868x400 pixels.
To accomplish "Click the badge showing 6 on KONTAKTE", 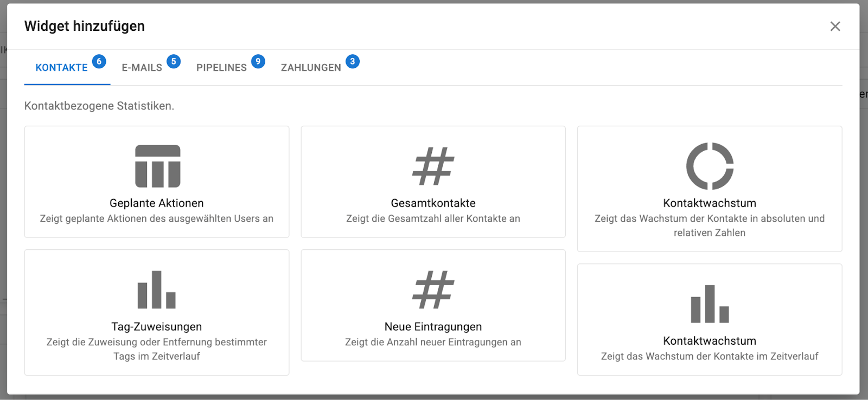I will 99,61.
